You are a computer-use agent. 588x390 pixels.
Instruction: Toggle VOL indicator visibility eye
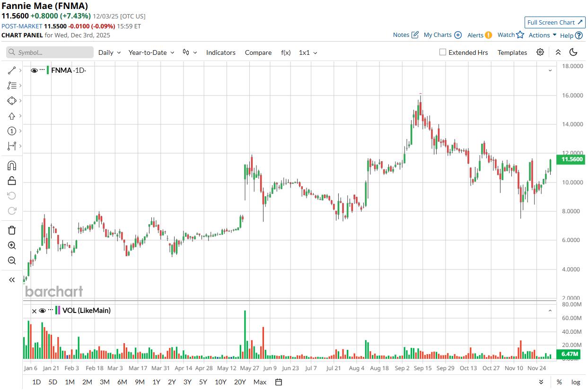42,311
